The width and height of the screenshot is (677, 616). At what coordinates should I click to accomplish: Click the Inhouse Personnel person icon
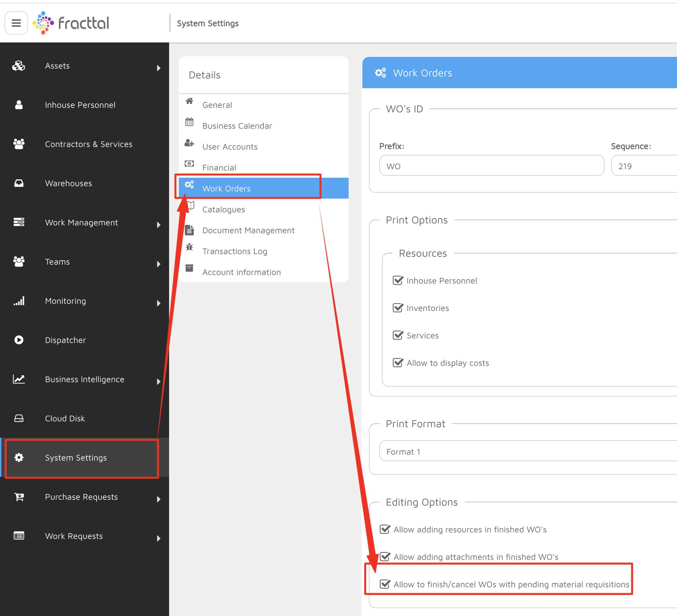[x=19, y=105]
